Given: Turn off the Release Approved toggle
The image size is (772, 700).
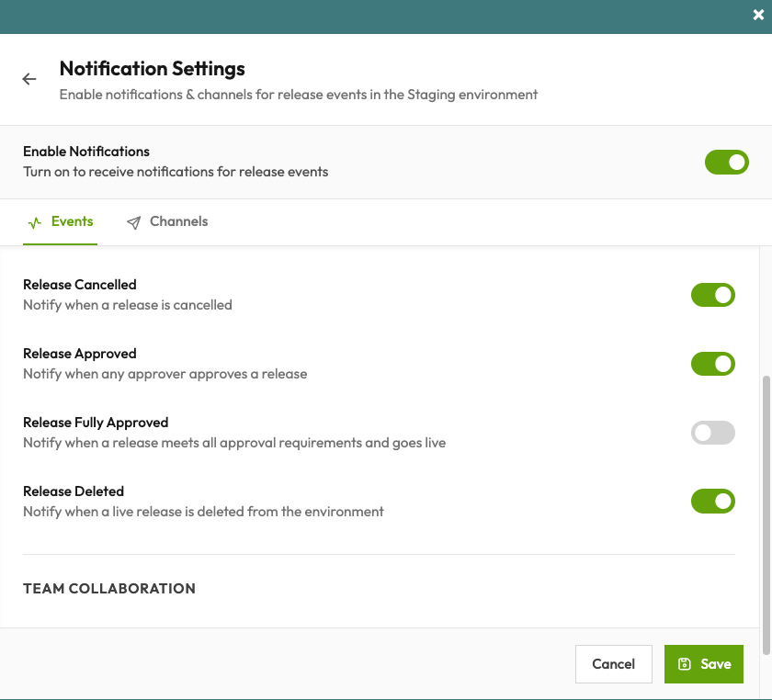Looking at the screenshot, I should coord(713,364).
